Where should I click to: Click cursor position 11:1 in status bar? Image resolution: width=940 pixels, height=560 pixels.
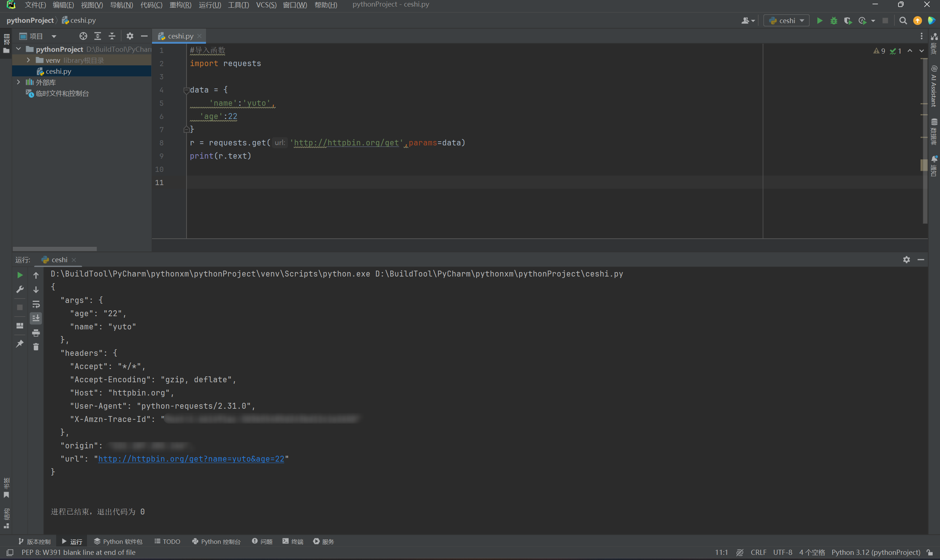coord(721,552)
